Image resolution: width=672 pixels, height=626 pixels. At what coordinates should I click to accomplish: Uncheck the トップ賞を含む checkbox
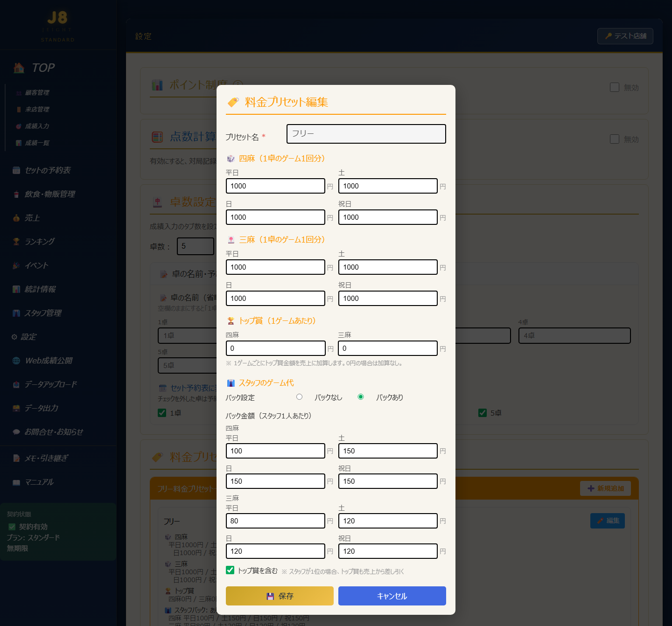pyautogui.click(x=230, y=570)
